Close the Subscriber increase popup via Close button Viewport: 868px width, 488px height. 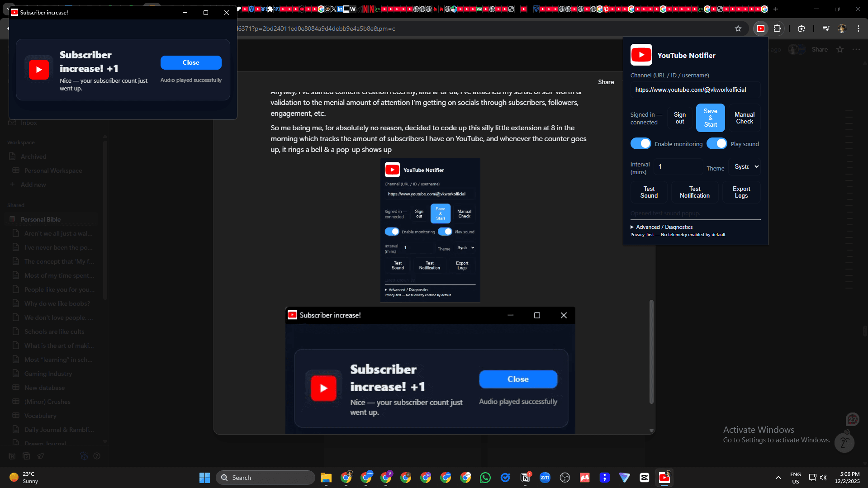tap(191, 62)
